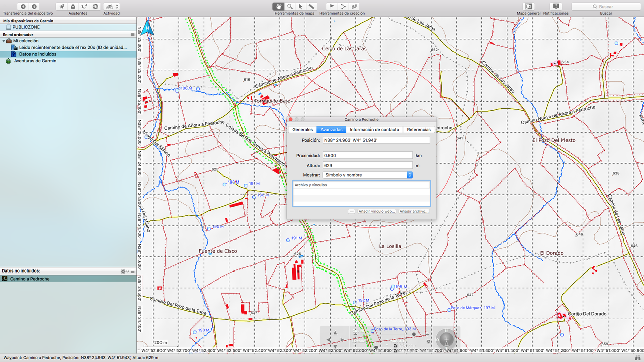This screenshot has width=644, height=362.
Task: Select Camino a Pedroche waypoint in list
Action: tap(68, 279)
